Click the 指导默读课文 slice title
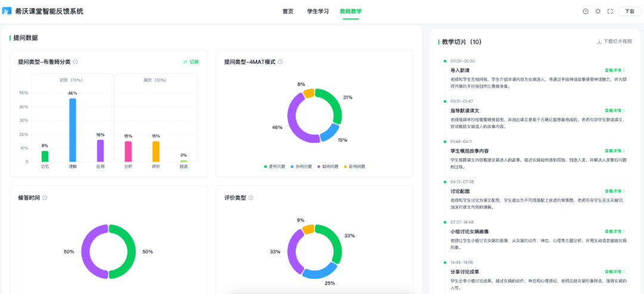 tap(465, 111)
